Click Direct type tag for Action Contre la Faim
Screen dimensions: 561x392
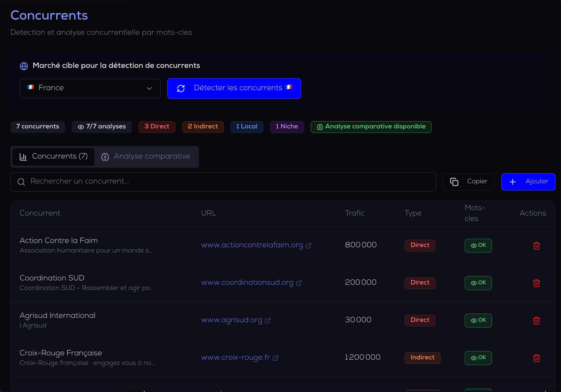(420, 245)
